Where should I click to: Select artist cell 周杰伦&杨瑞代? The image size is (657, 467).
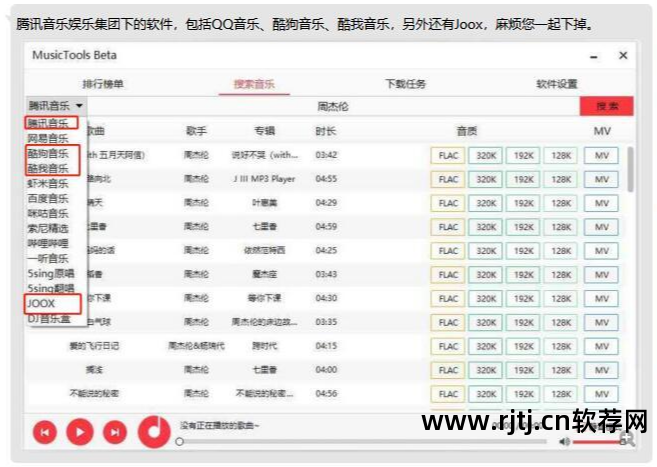(197, 346)
